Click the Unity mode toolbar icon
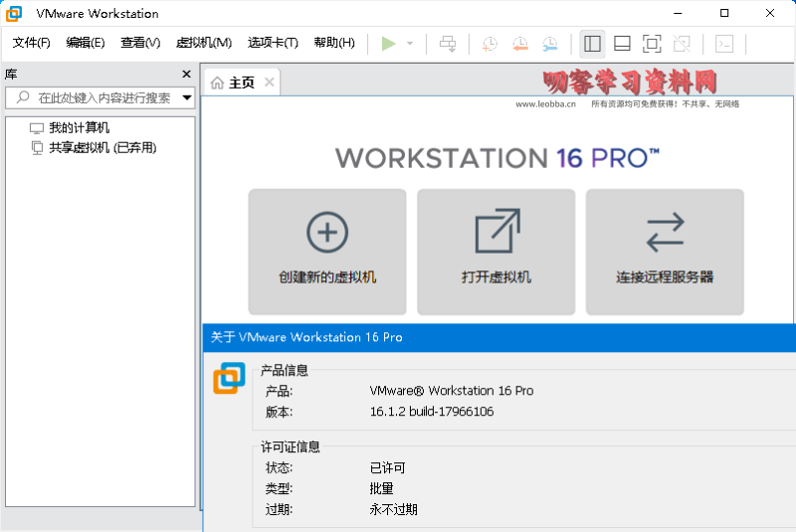This screenshot has width=796, height=532. point(682,44)
